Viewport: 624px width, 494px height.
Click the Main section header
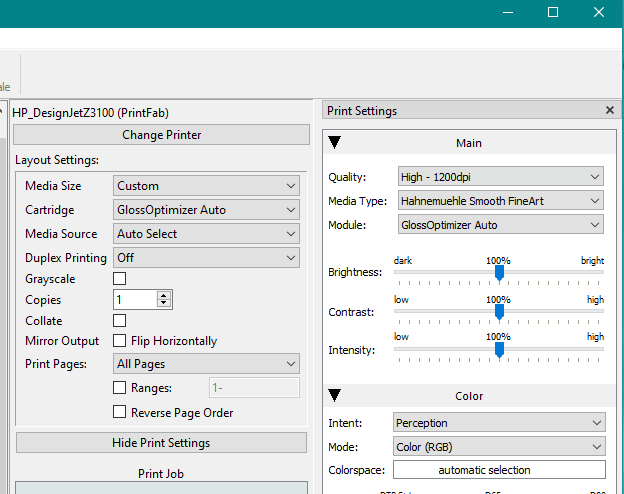pyautogui.click(x=469, y=143)
